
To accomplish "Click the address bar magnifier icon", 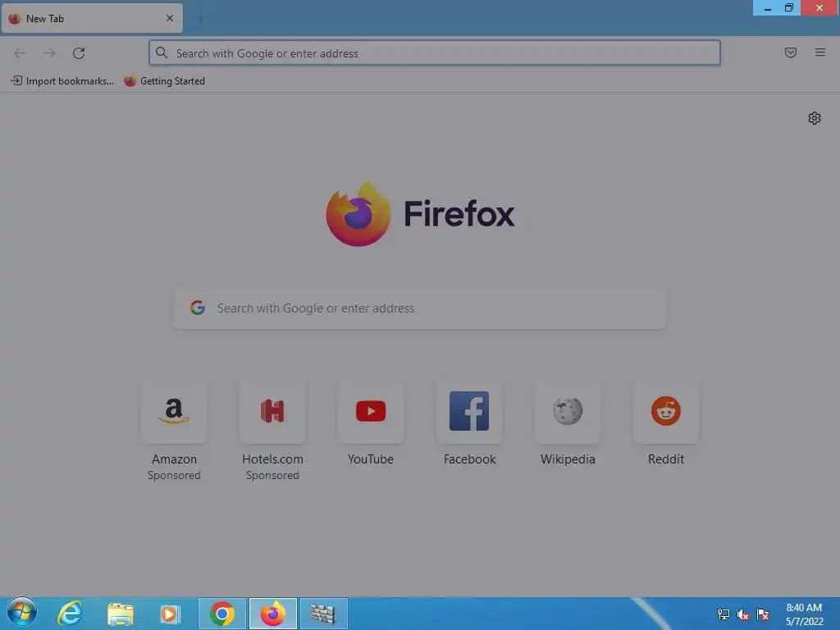I will [162, 52].
